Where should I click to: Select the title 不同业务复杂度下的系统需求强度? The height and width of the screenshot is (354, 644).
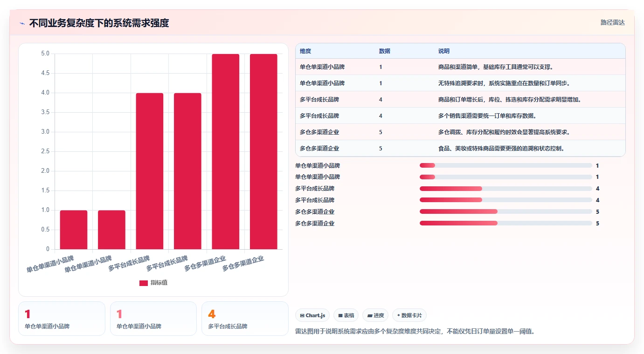coord(99,23)
